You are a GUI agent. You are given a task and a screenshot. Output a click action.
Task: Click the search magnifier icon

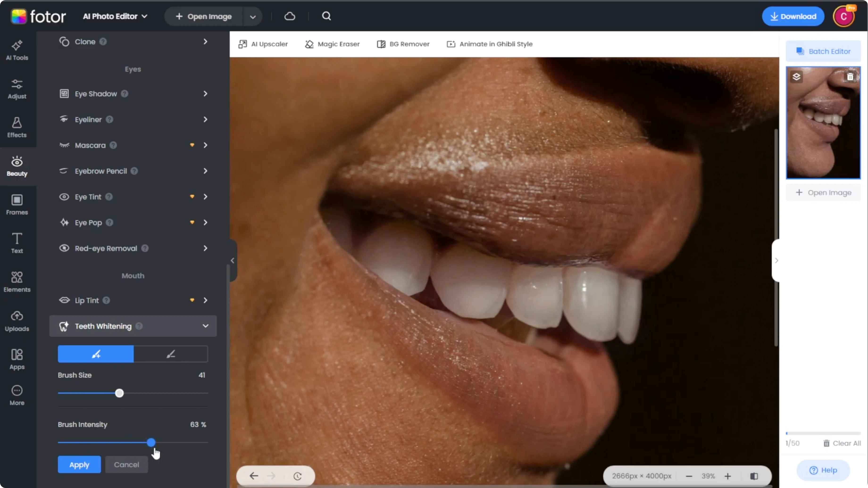[326, 16]
